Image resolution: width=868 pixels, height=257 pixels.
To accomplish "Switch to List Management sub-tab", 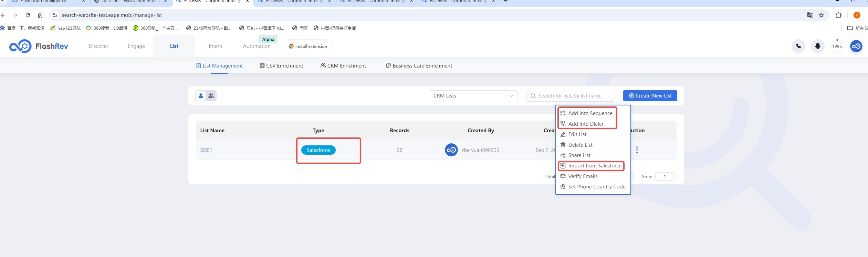I will (219, 66).
